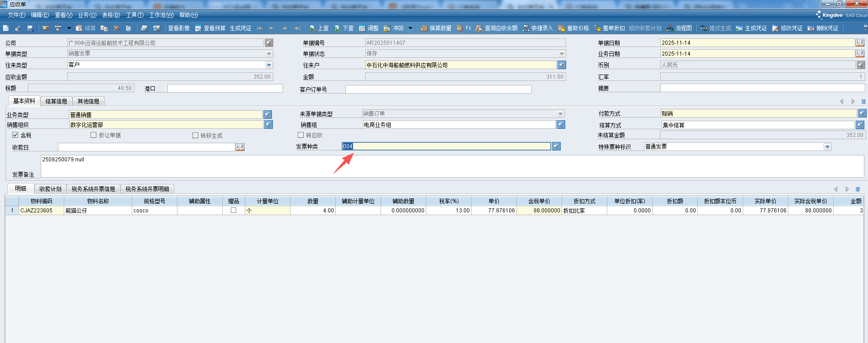Check the 转应收 checkbox

click(300, 135)
